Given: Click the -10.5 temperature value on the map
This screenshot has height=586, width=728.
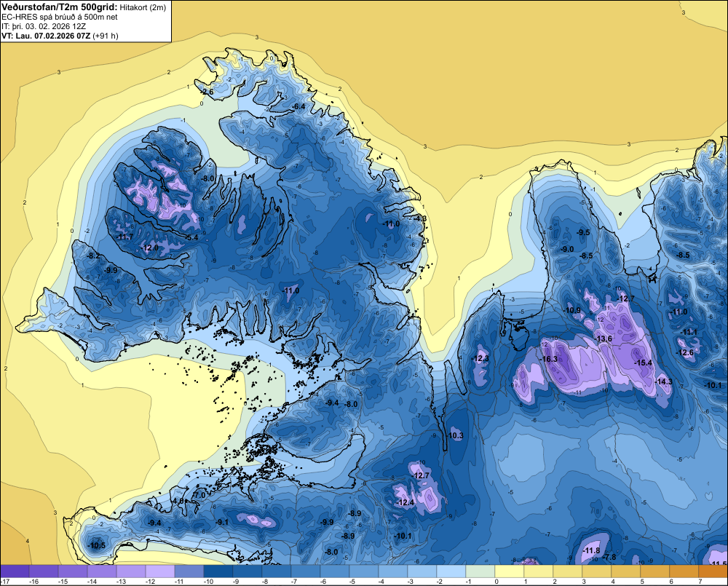Looking at the screenshot, I should (97, 546).
